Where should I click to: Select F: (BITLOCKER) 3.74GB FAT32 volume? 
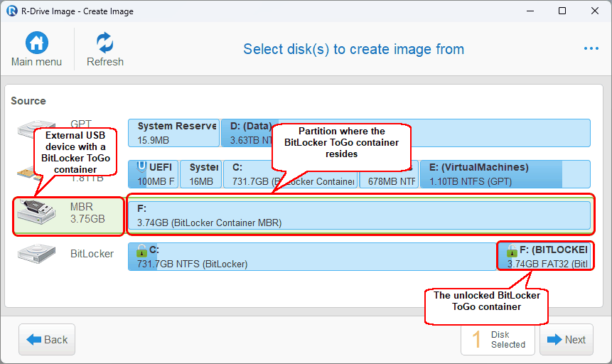pos(545,257)
